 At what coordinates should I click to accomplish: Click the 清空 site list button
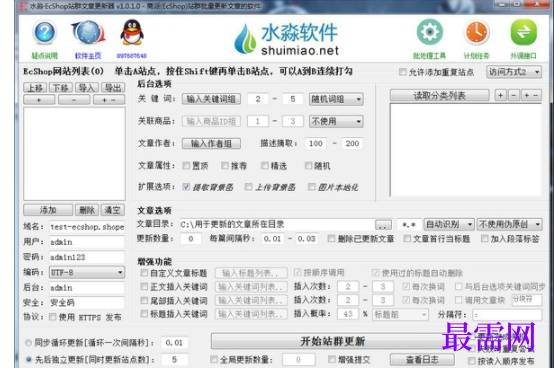coord(113,210)
